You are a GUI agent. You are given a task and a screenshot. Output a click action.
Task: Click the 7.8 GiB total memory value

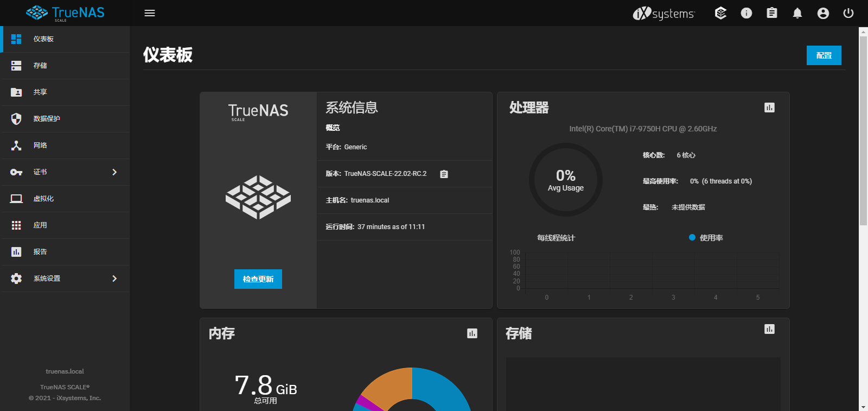pos(266,385)
